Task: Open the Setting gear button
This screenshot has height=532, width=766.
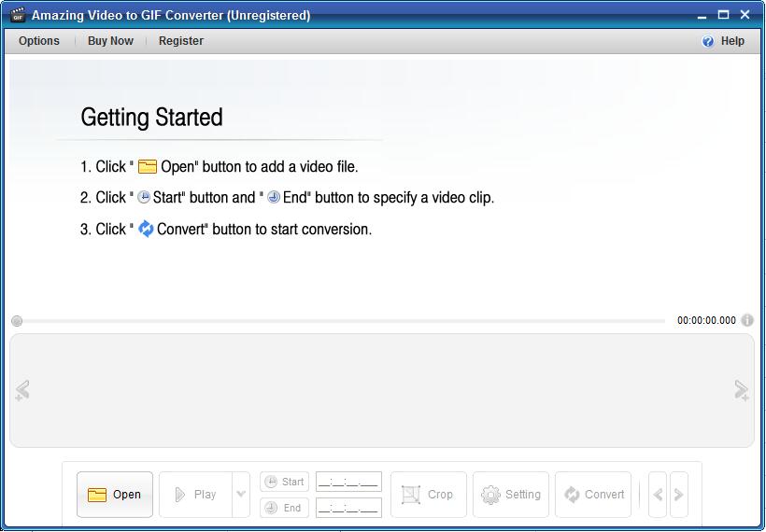Action: click(511, 495)
